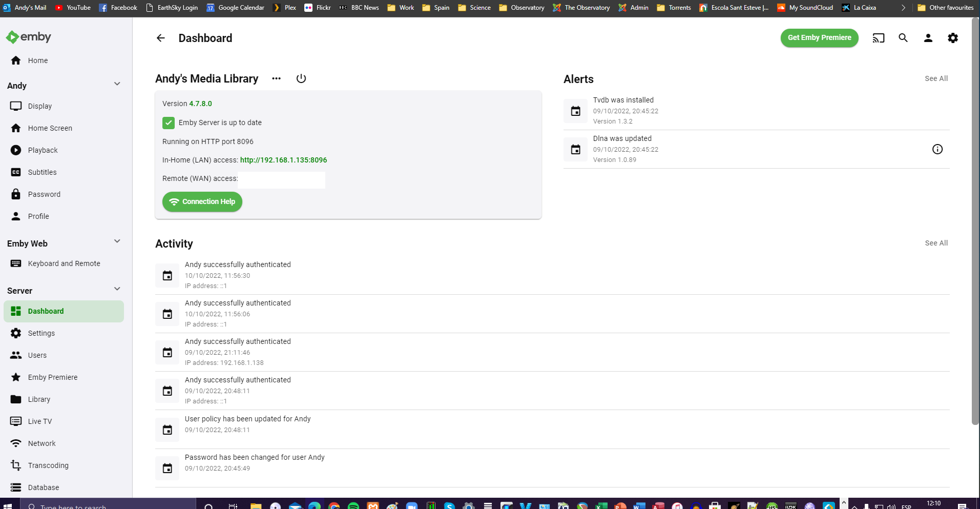Click the Settings gear icon in Server section
The image size is (980, 509).
pos(16,333)
